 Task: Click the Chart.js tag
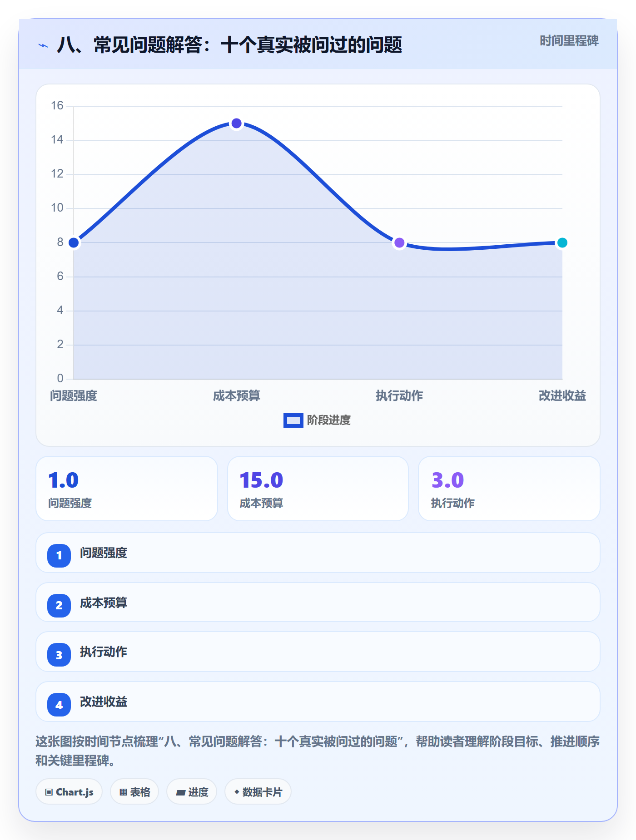pos(69,792)
